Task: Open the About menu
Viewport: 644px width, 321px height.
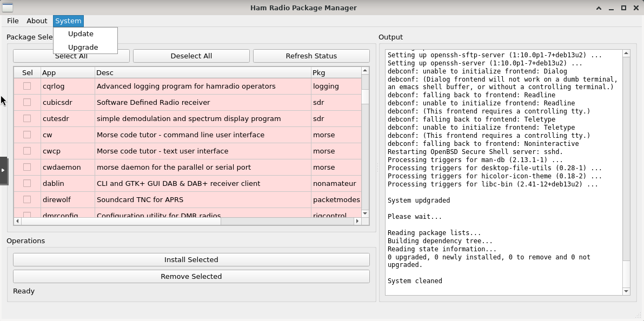Action: 37,21
